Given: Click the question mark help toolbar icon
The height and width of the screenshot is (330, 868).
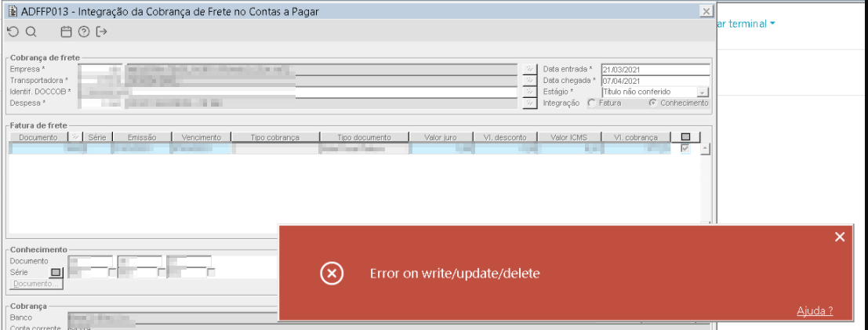Looking at the screenshot, I should (x=84, y=32).
